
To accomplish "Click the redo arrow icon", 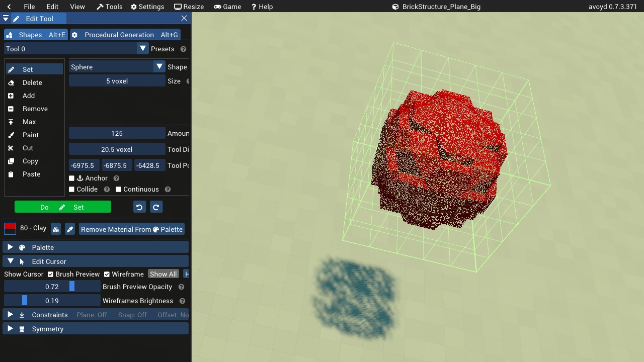I will click(156, 207).
